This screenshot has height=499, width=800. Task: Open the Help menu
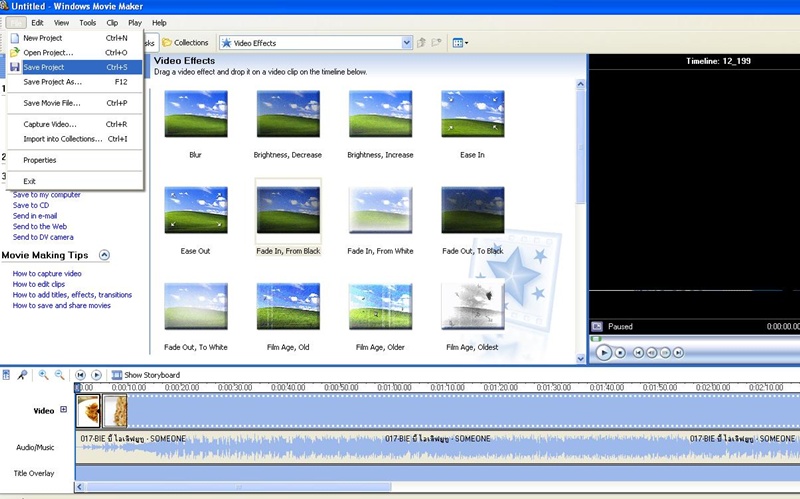[x=159, y=23]
